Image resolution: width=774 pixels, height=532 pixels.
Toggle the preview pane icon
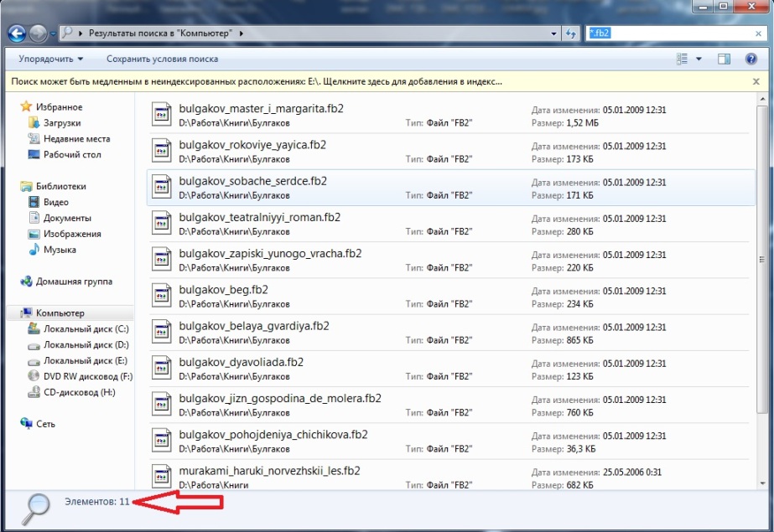[724, 59]
